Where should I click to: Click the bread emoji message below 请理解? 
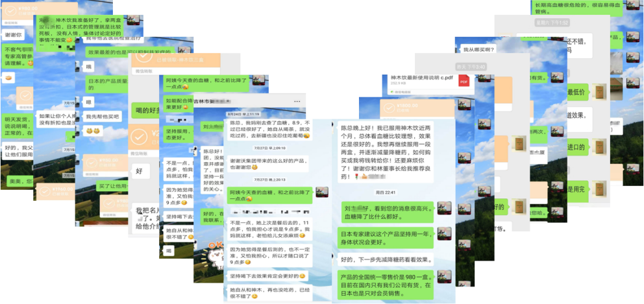pyautogui.click(x=8, y=76)
